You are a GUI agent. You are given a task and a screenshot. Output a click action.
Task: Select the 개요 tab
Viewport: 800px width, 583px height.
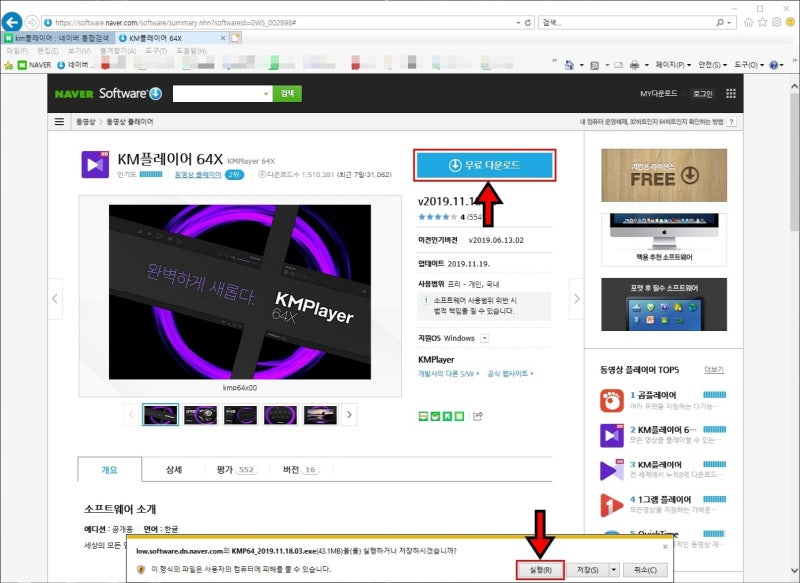tap(109, 470)
